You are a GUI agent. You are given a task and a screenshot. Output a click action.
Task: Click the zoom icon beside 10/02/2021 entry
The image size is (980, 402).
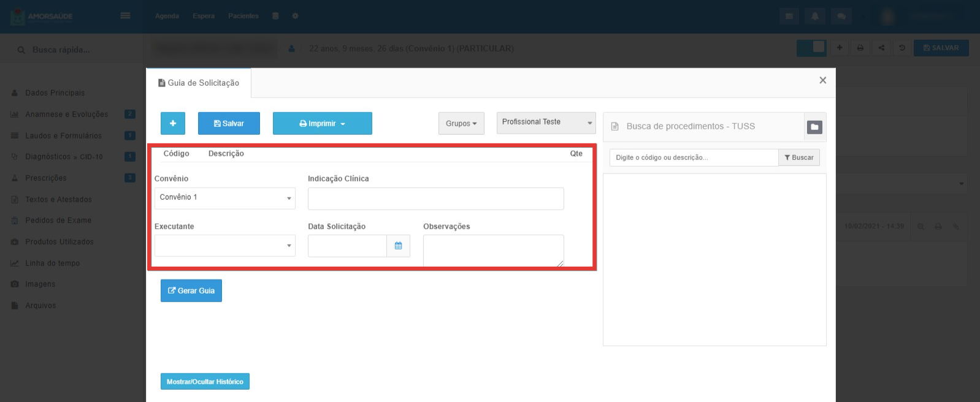921,227
